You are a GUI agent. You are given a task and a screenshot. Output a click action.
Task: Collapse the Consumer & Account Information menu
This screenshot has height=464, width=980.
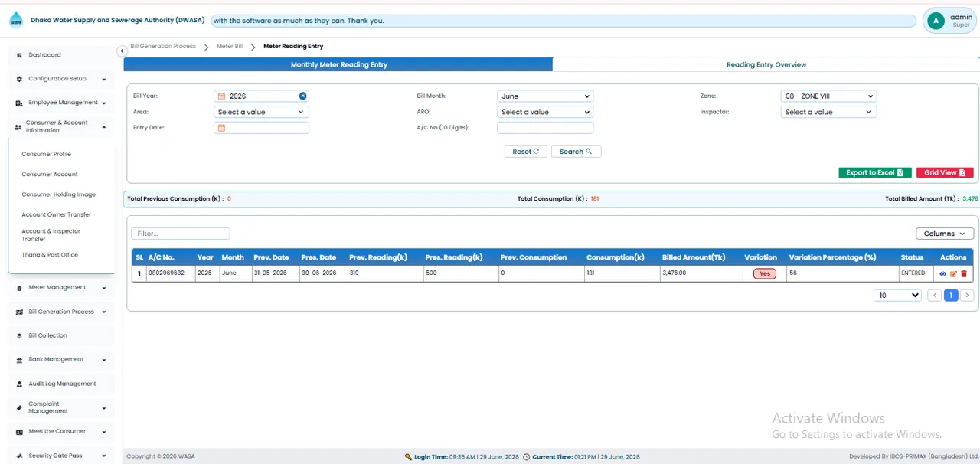point(61,126)
